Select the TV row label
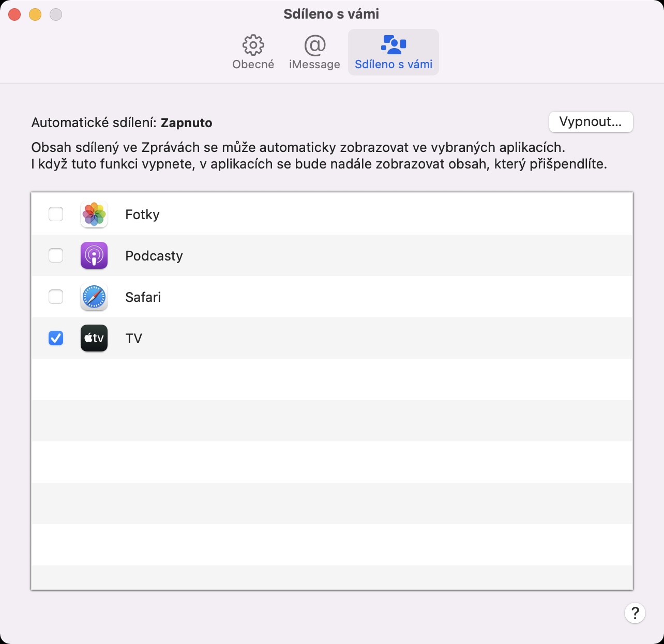Viewport: 664px width, 644px height. click(133, 339)
